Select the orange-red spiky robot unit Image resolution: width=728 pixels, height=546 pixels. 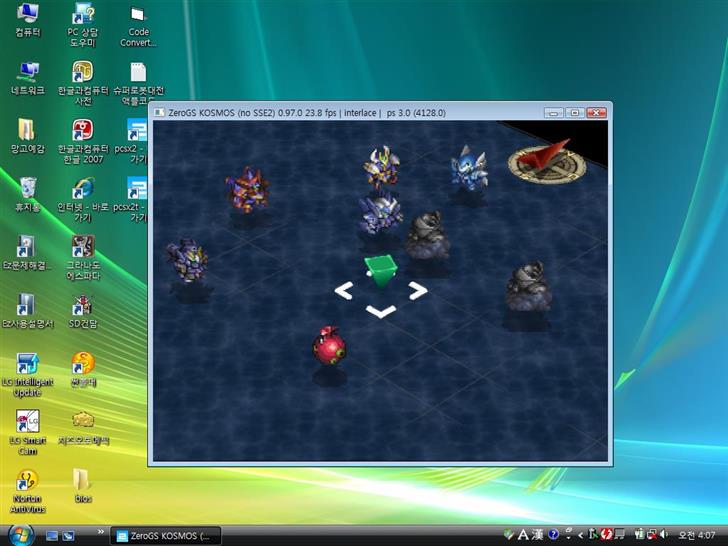pos(247,190)
